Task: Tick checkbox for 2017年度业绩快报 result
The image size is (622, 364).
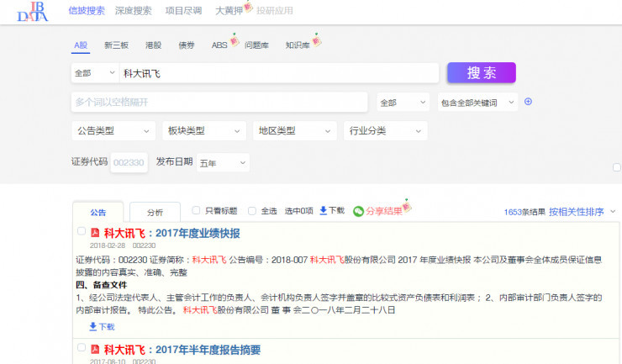Action: pyautogui.click(x=82, y=231)
